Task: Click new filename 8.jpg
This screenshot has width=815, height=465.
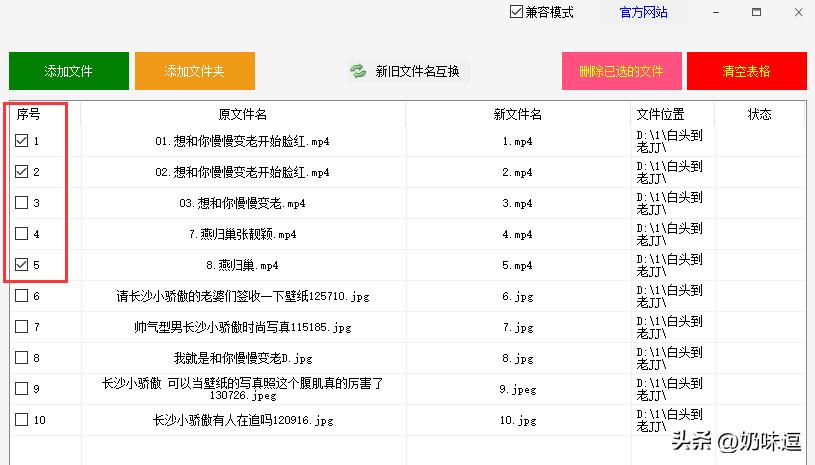Action: [x=518, y=358]
